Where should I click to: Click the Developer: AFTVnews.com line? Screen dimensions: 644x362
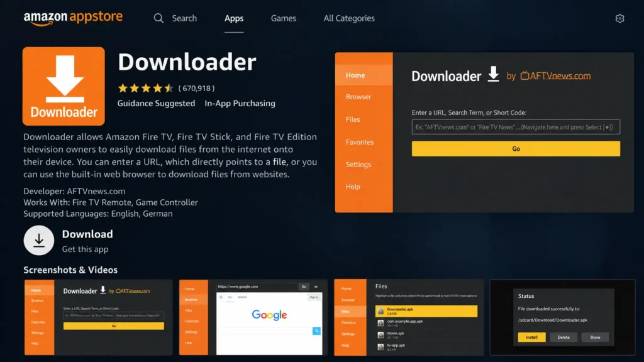pyautogui.click(x=74, y=191)
